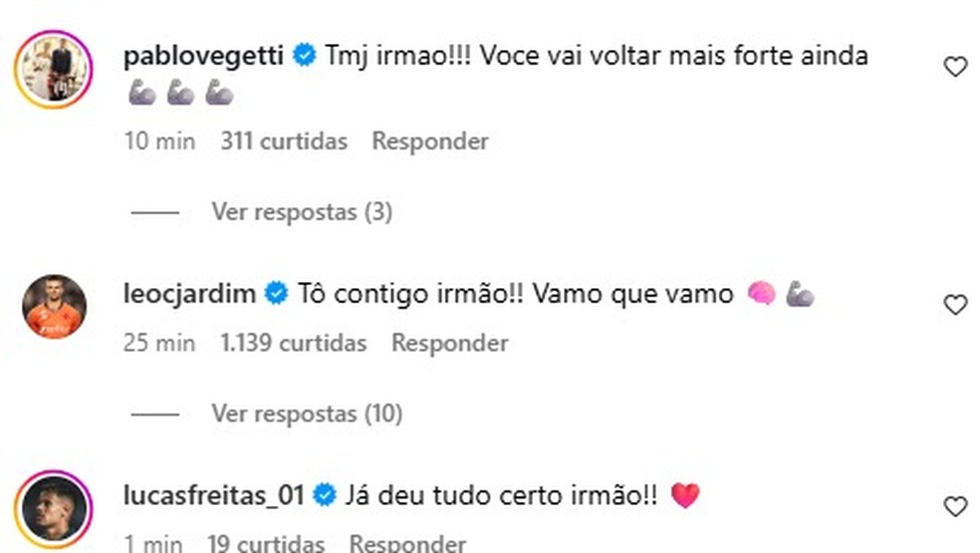Screen dimensions: 980x553
Task: Click pablovegetti's verified badge icon
Action: pyautogui.click(x=305, y=57)
